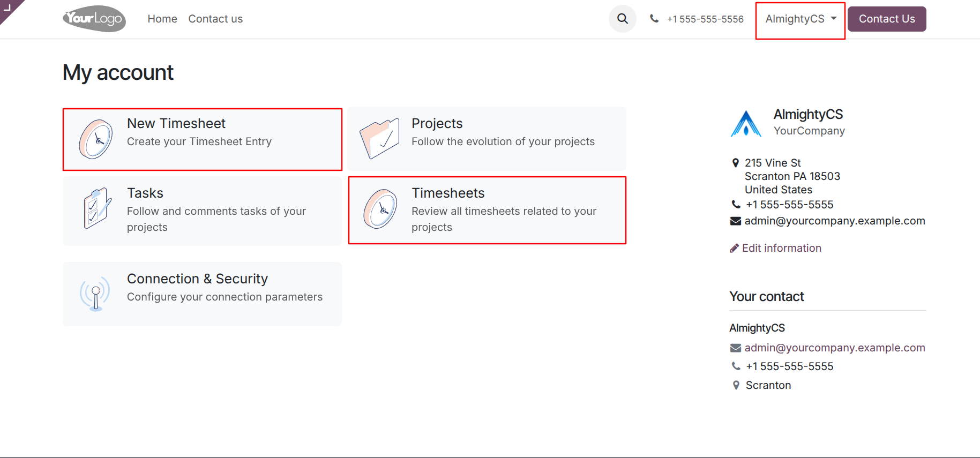Click the search magnifier icon

point(622,19)
